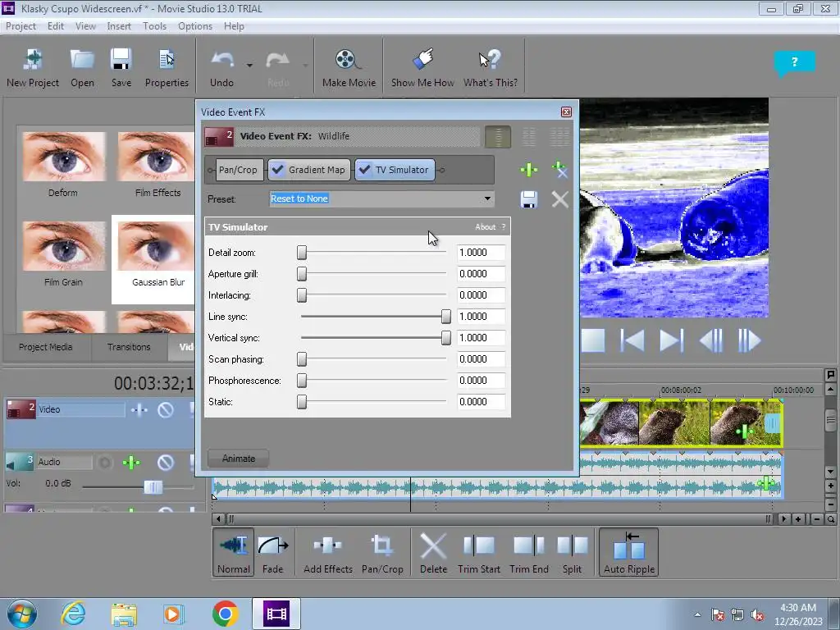Switch to the Project Media tab
Screen dimensions: 840x630
point(46,347)
